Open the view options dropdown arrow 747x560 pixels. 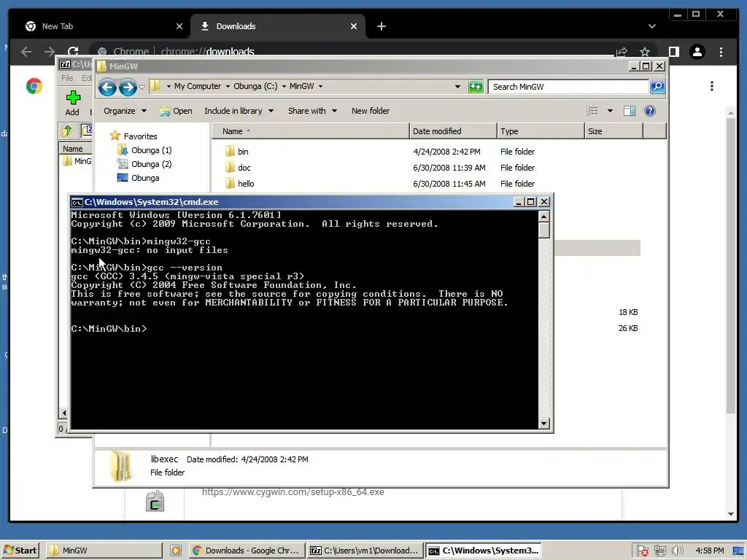click(x=610, y=111)
